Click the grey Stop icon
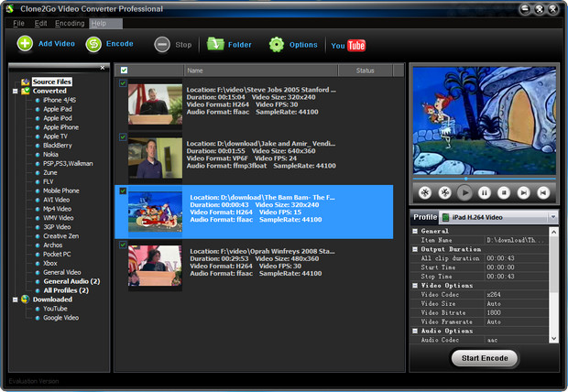This screenshot has height=392, width=568. (162, 45)
